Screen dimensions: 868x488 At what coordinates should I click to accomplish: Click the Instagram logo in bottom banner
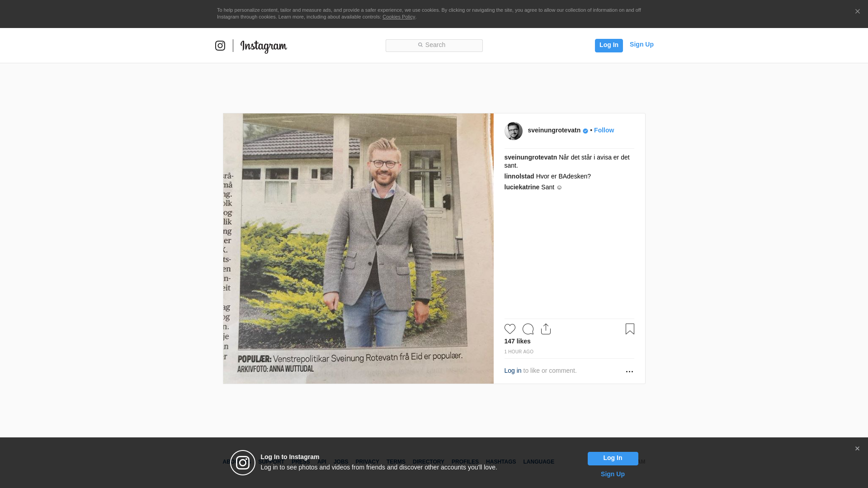243,463
